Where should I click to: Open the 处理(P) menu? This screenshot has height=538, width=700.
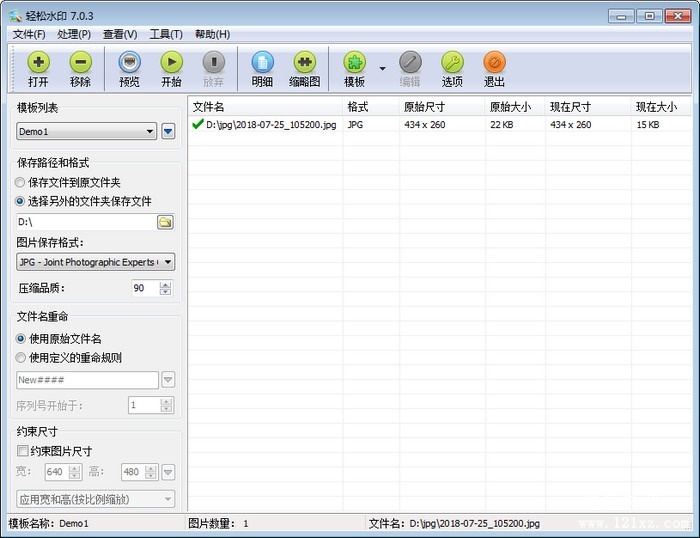click(74, 34)
